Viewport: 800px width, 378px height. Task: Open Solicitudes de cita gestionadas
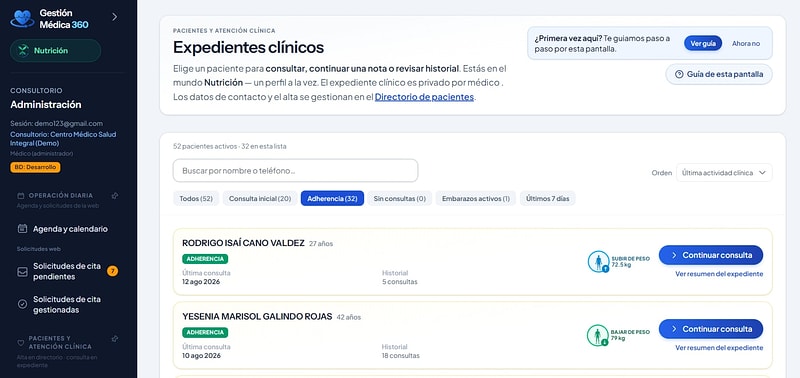click(x=68, y=305)
